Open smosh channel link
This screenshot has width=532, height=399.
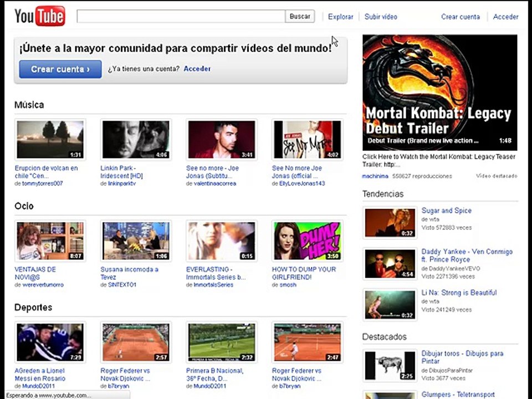click(288, 285)
